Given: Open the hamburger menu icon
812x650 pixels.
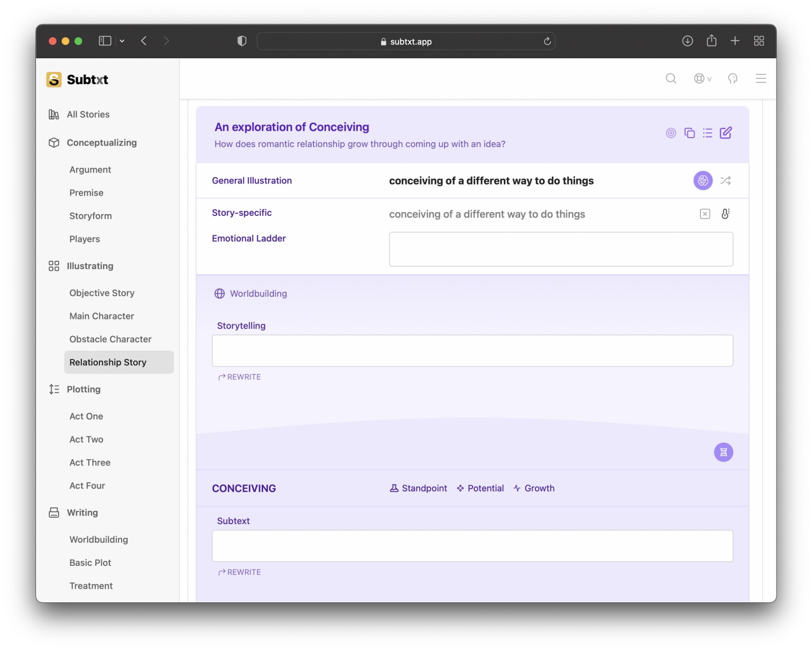Looking at the screenshot, I should (761, 78).
